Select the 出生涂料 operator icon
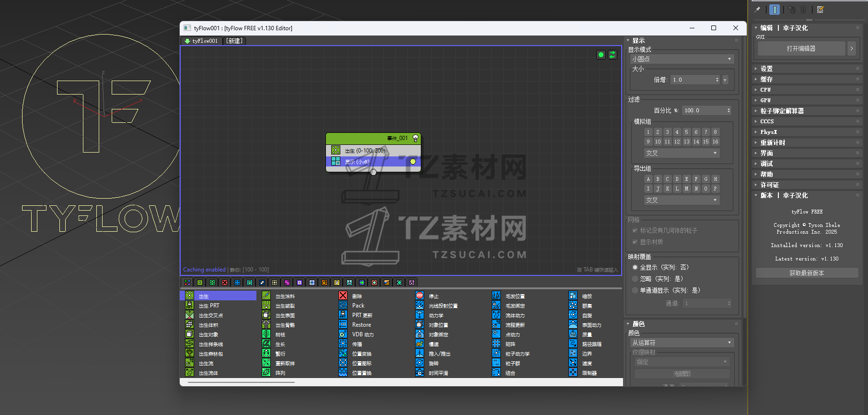 click(x=266, y=296)
